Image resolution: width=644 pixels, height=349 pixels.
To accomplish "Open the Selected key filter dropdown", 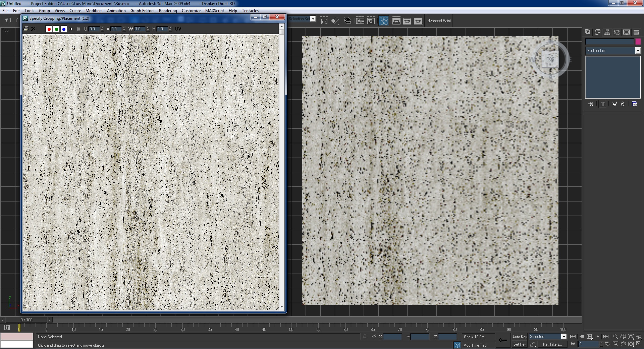I will click(564, 337).
